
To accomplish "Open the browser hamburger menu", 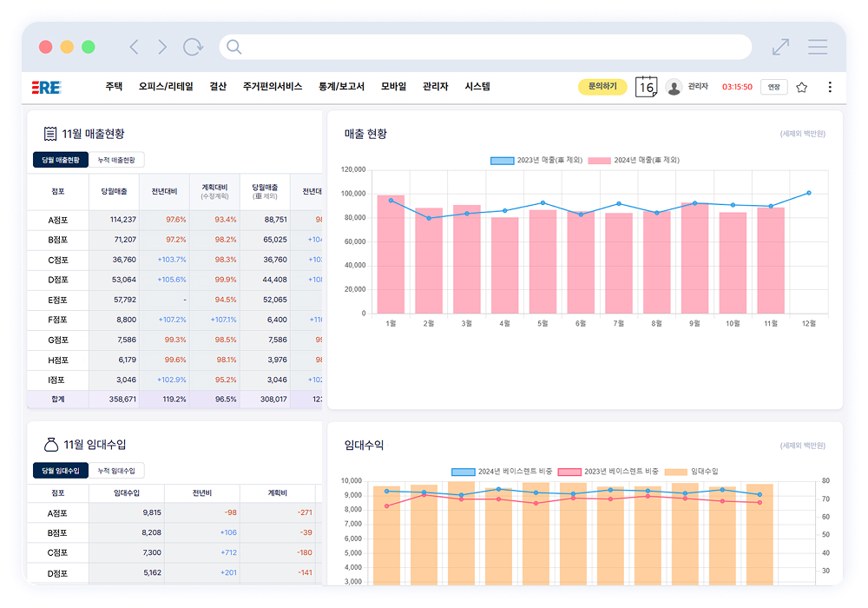I will point(818,47).
